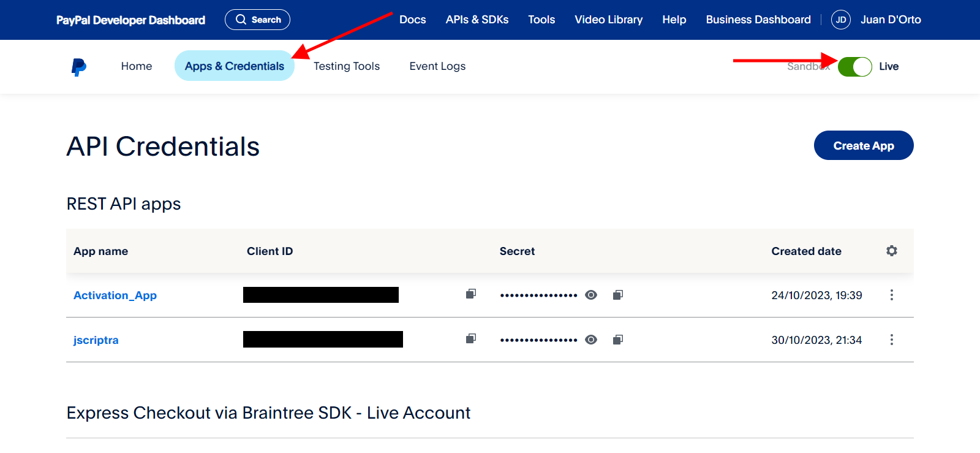This screenshot has width=980, height=453.
Task: Switch to the Testing Tools tab
Action: click(346, 66)
